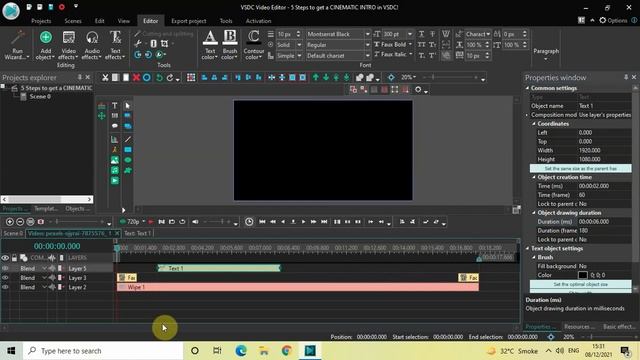
Task: Click the Text 1 clip on timeline
Action: pyautogui.click(x=219, y=268)
